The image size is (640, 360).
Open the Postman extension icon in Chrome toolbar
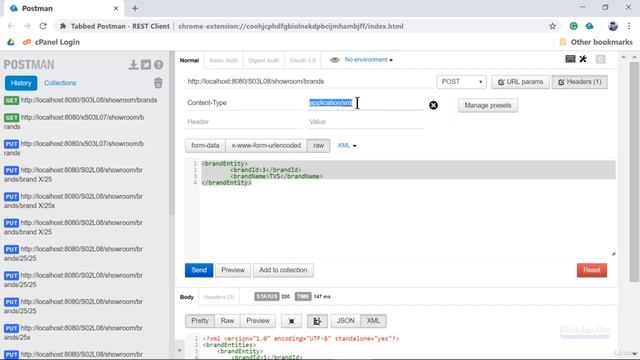pos(589,26)
